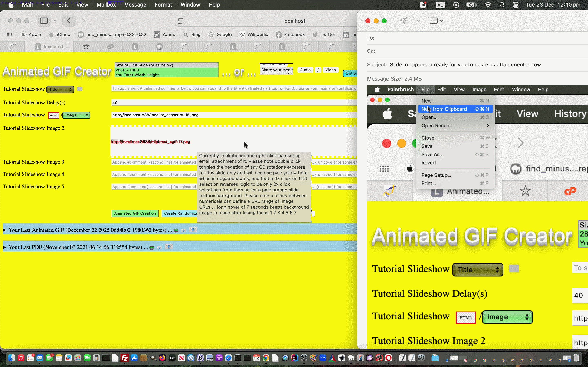Click the Wi-Fi icon in the menu bar
This screenshot has width=588, height=367.
point(488,5)
